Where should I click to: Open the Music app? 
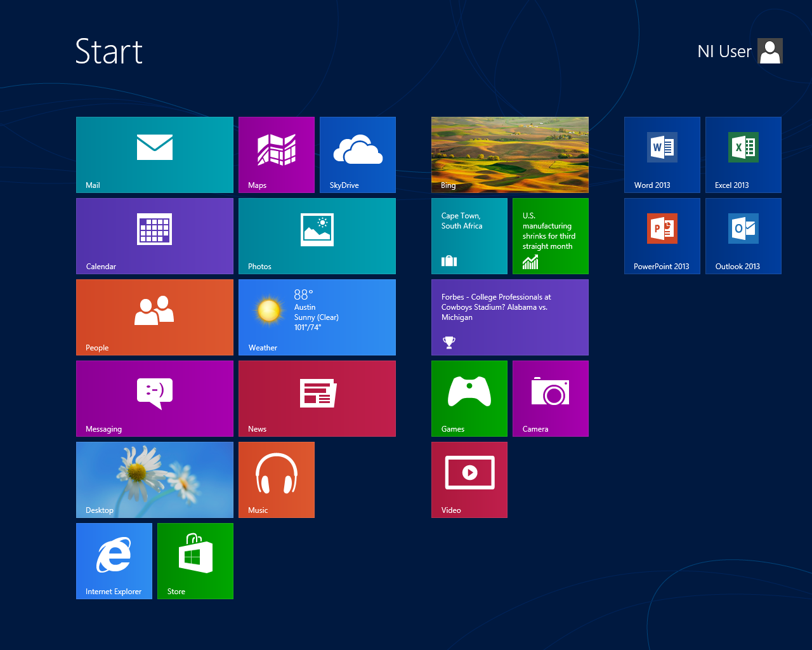click(276, 479)
